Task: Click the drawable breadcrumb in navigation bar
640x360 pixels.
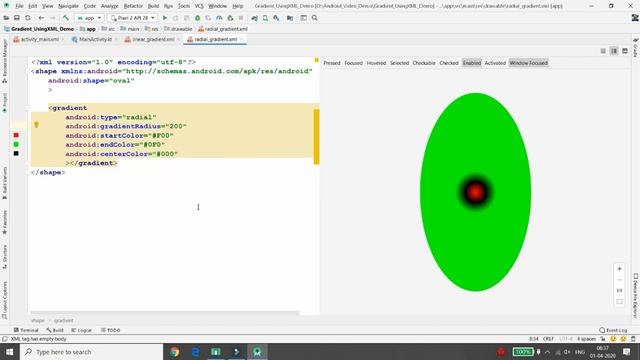Action: tap(178, 29)
